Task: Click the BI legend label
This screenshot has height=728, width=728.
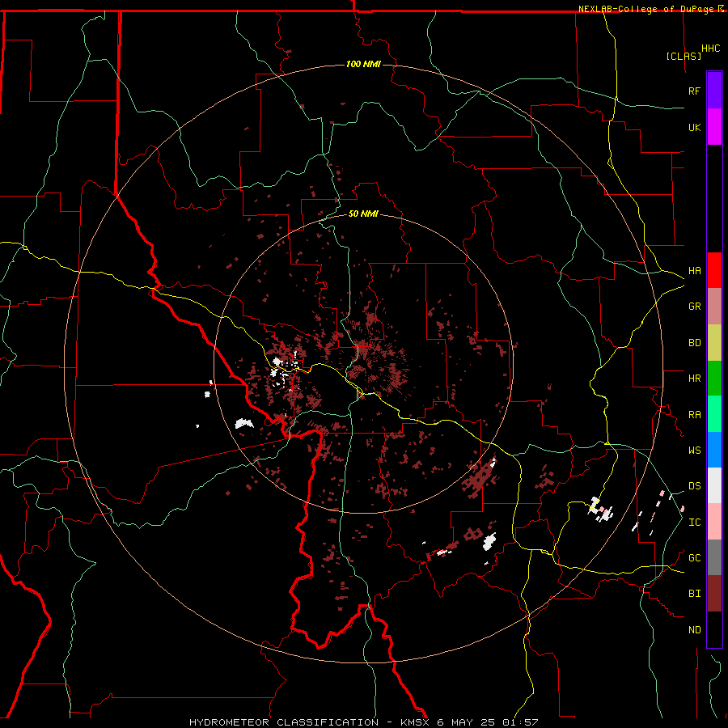Action: coord(694,594)
